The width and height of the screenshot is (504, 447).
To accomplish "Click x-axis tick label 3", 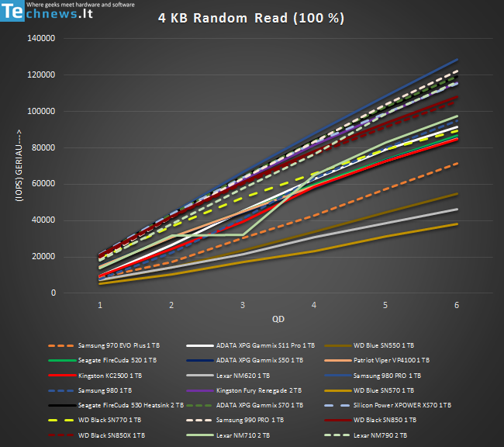I will (x=243, y=305).
